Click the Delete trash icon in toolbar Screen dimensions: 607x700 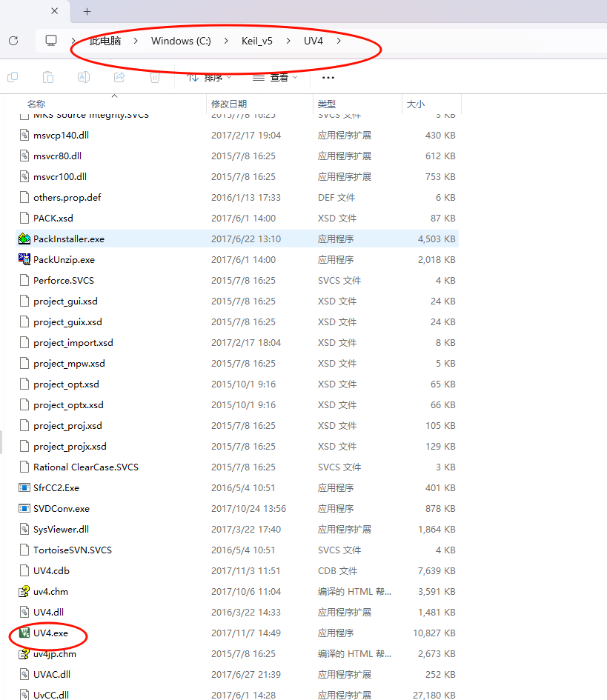(x=155, y=78)
